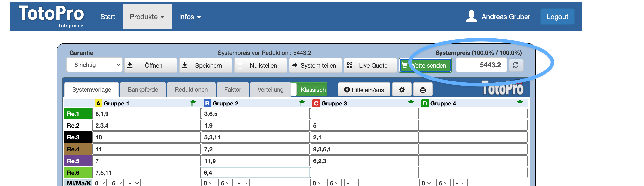The width and height of the screenshot is (644, 186).
Task: Delete Gruppe 1 with trash icon
Action: 193,103
